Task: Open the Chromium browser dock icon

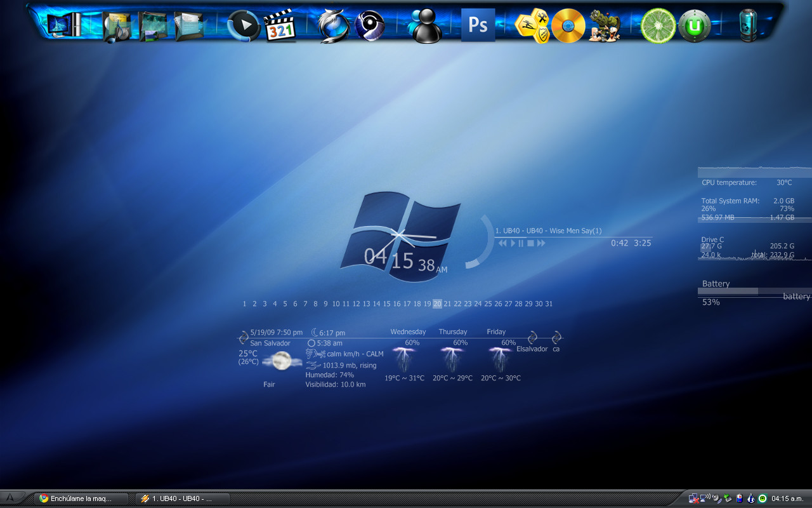Action: 370,25
